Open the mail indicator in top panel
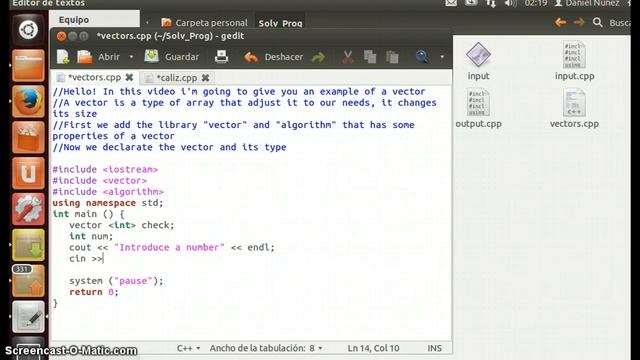The image size is (640, 360). pos(451,3)
